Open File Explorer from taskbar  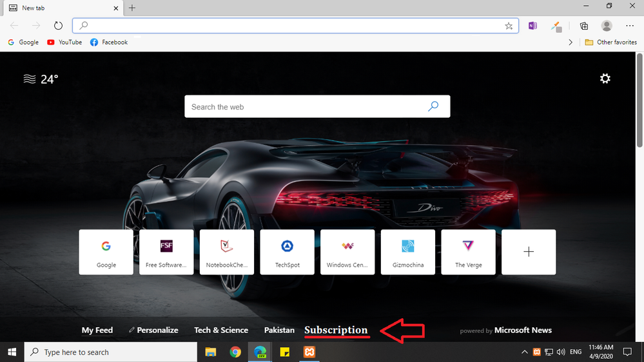(x=211, y=352)
